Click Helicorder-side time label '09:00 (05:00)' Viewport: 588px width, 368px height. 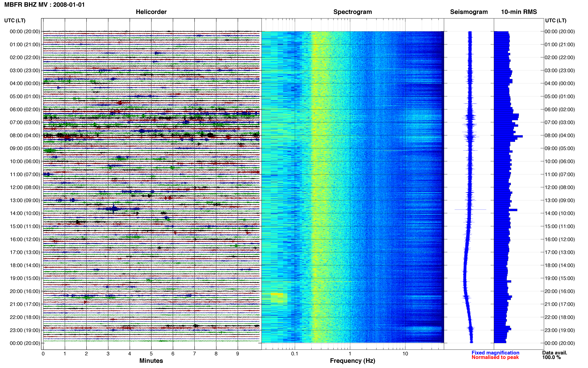click(x=25, y=148)
